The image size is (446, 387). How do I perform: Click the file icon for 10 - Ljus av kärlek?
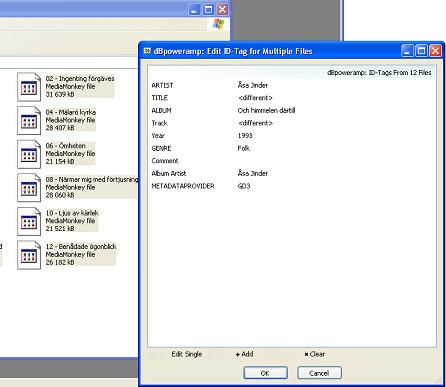29,221
